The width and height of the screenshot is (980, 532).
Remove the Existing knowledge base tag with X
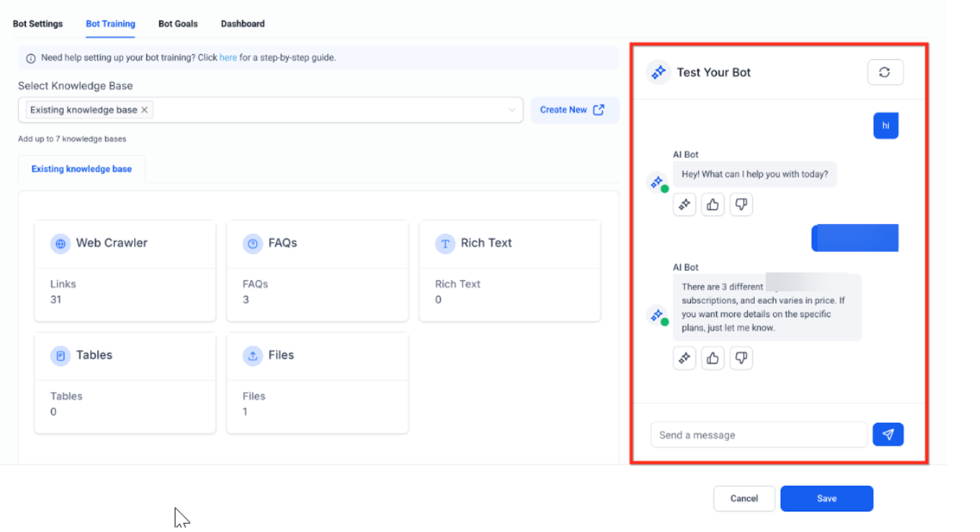coord(145,110)
